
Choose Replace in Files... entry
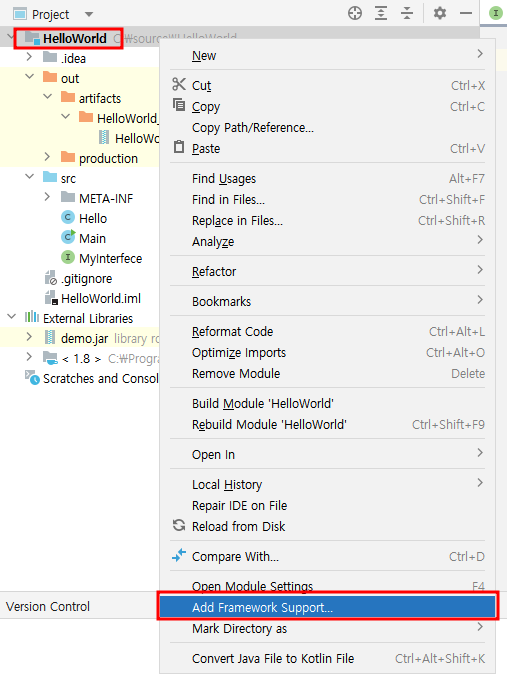click(327, 220)
